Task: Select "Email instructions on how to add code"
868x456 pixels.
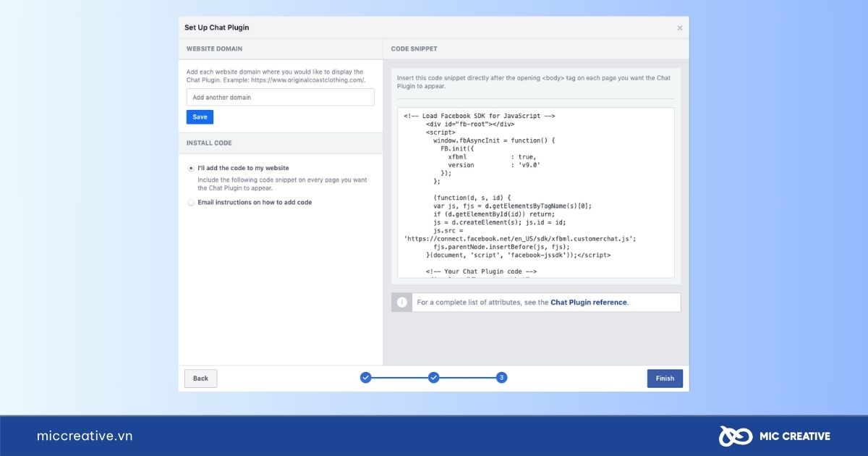Action: pyautogui.click(x=191, y=203)
